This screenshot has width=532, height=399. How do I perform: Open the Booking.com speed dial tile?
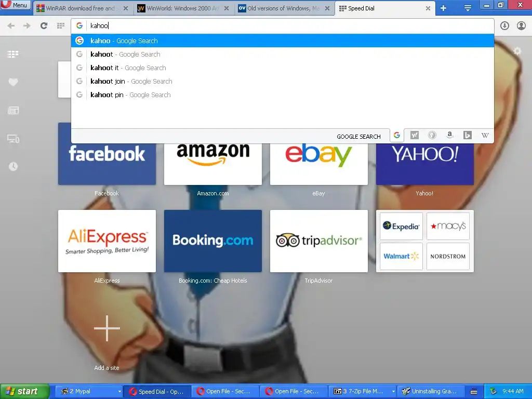pos(212,241)
